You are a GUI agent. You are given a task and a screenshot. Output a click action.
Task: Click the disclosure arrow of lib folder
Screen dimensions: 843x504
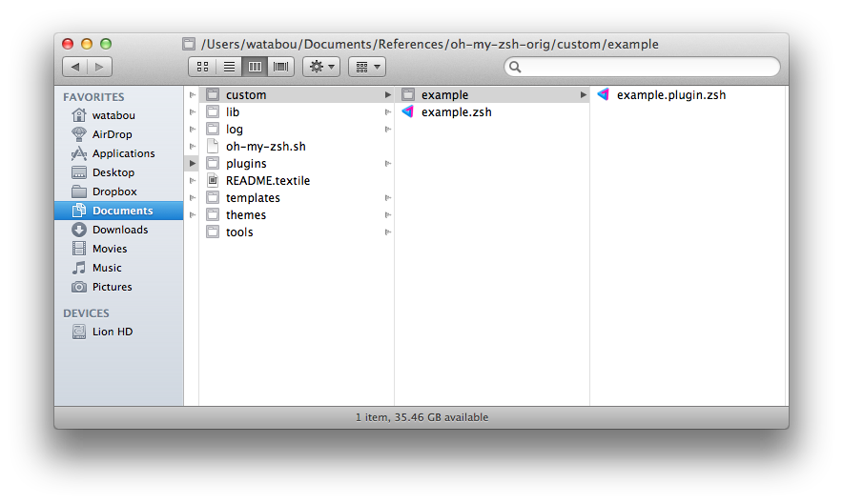click(x=387, y=111)
